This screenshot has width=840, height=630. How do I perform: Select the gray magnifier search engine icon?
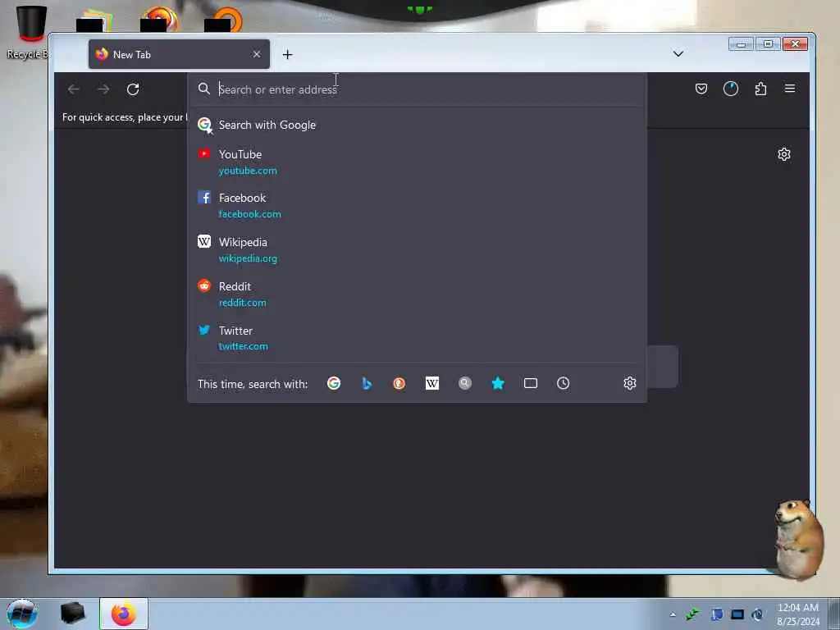[x=465, y=383]
